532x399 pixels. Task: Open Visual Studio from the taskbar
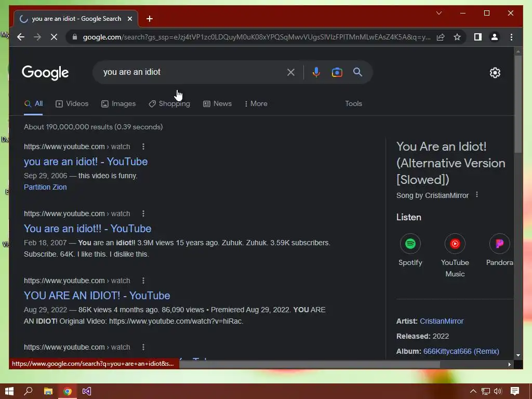coord(87,391)
